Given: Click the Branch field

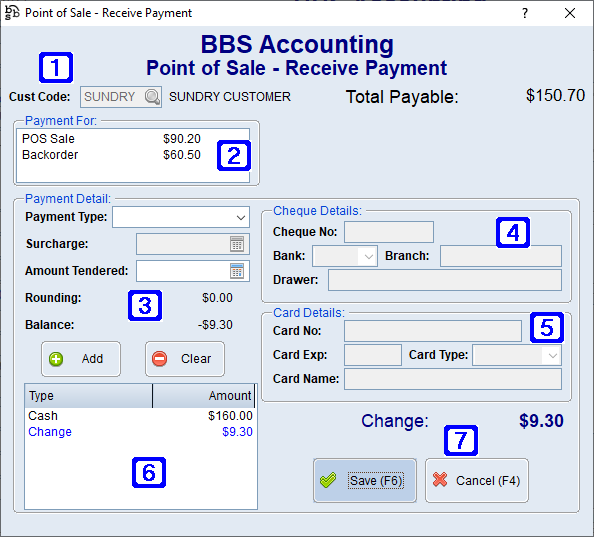Looking at the screenshot, I should [501, 256].
